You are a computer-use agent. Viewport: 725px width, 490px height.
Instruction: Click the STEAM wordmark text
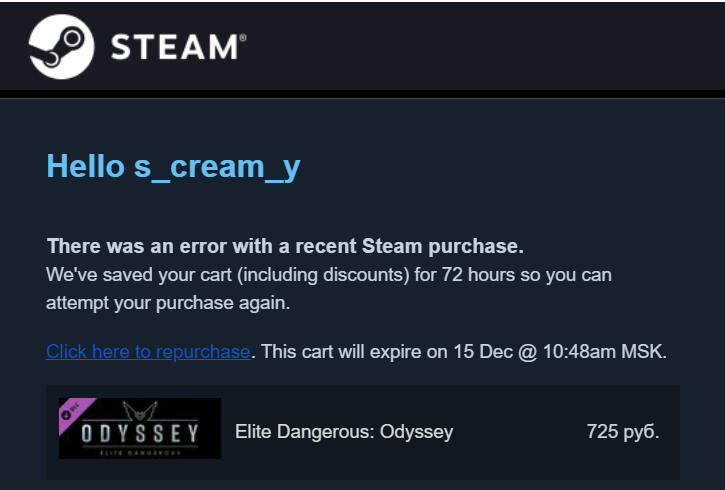click(171, 46)
